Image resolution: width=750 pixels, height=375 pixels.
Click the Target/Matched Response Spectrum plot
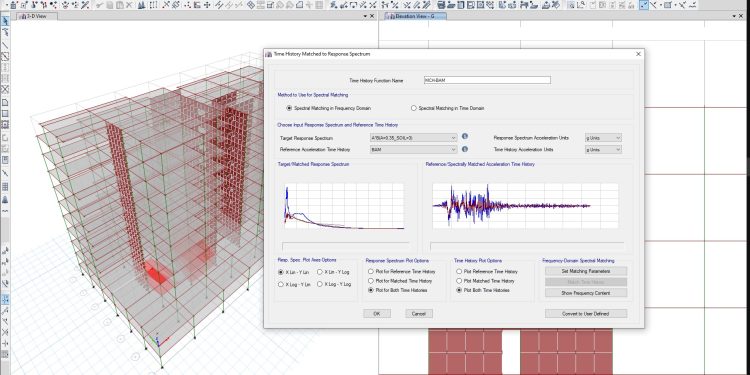(344, 206)
